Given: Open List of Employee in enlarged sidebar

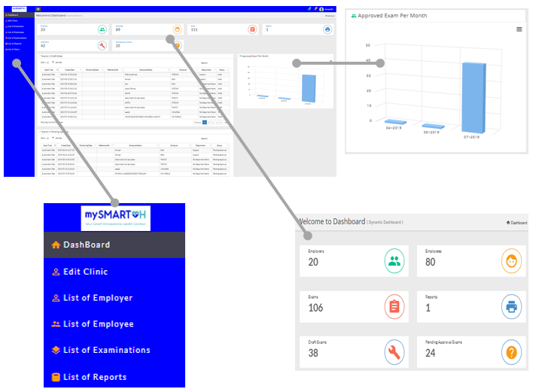Looking at the screenshot, I should (x=98, y=324).
